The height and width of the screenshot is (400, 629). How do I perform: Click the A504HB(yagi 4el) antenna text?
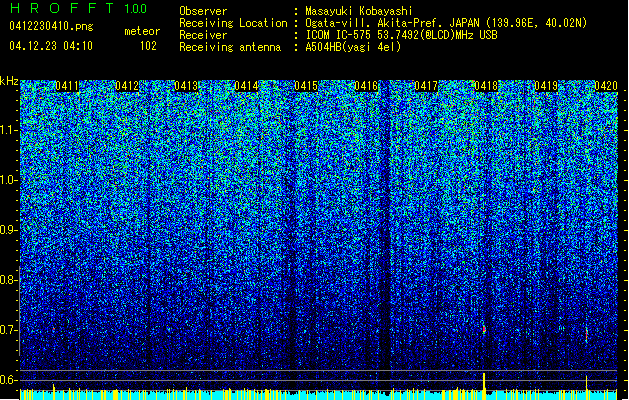pyautogui.click(x=353, y=47)
